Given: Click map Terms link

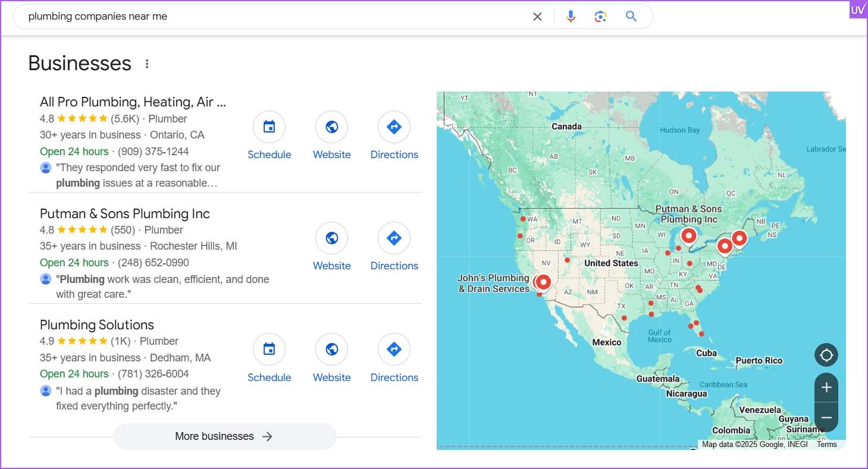Looking at the screenshot, I should 826,444.
